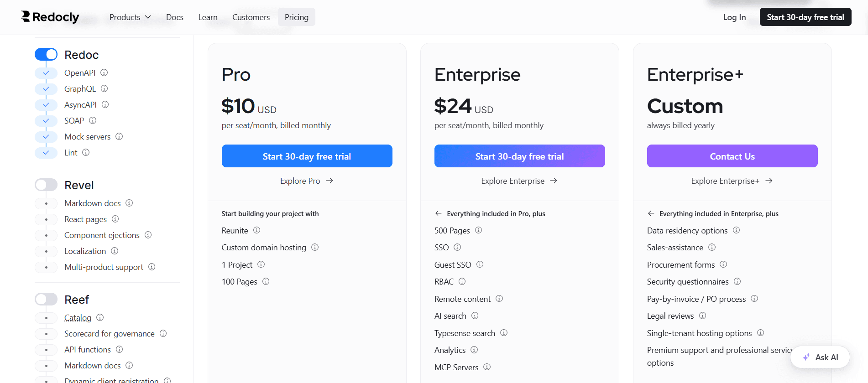Image resolution: width=868 pixels, height=383 pixels.
Task: Show info for Component ejections
Action: 148,235
